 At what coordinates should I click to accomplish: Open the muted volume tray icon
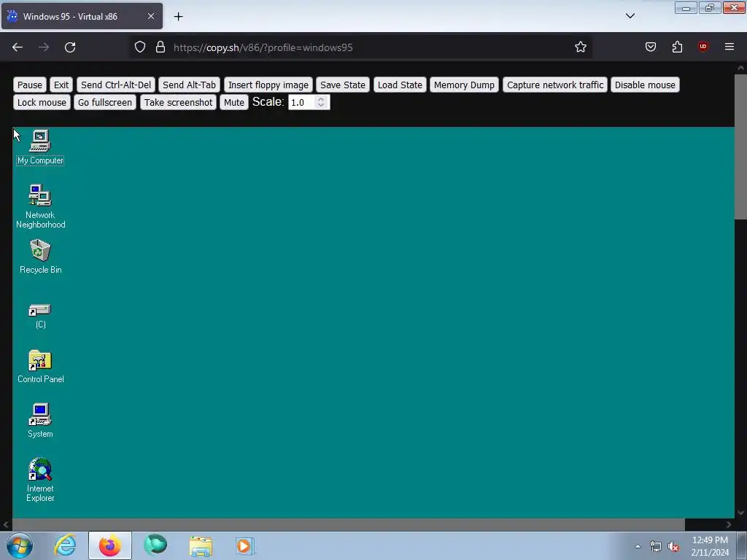coord(673,546)
